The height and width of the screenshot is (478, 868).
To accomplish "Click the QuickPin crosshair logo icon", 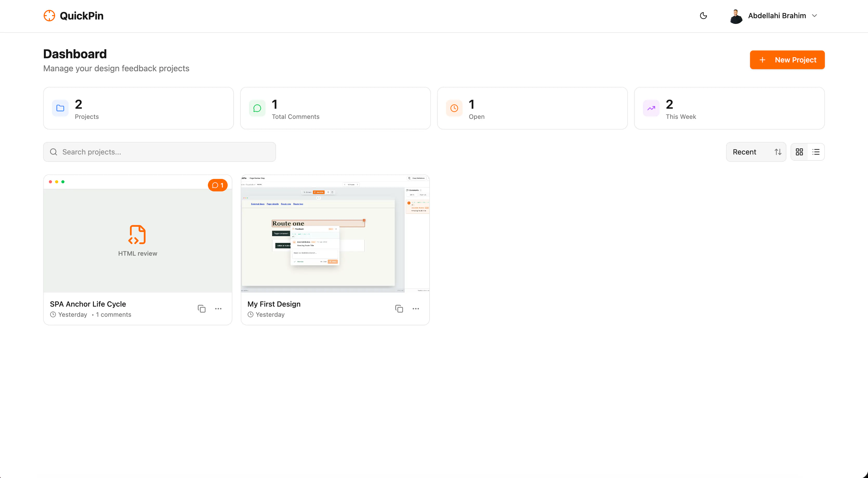I will coord(49,16).
